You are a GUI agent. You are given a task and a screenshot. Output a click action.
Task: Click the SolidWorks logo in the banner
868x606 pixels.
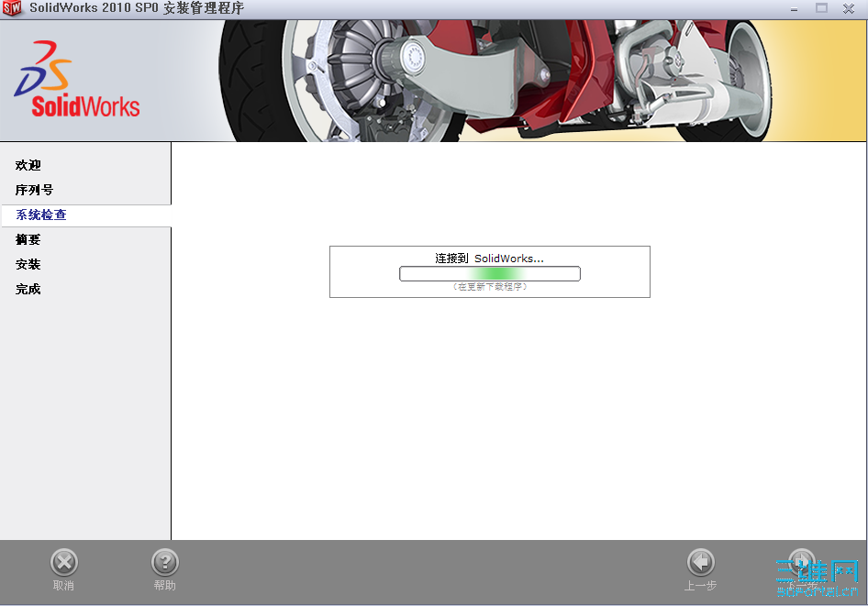(77, 79)
